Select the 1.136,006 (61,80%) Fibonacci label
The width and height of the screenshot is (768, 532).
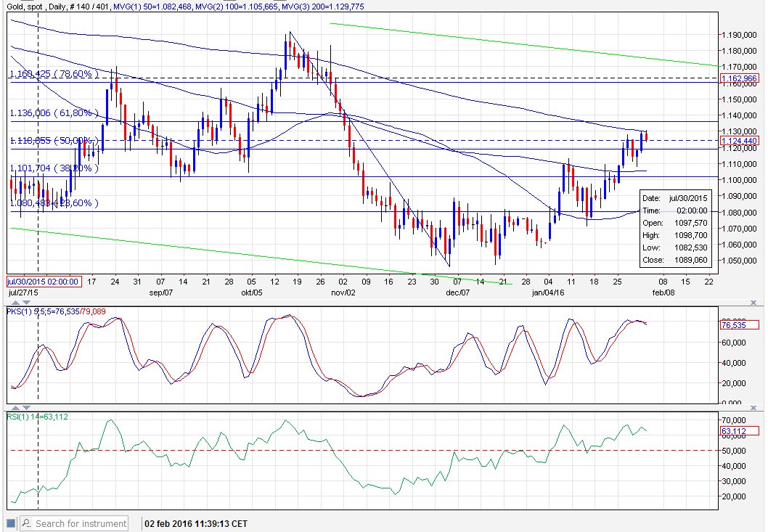(54, 113)
